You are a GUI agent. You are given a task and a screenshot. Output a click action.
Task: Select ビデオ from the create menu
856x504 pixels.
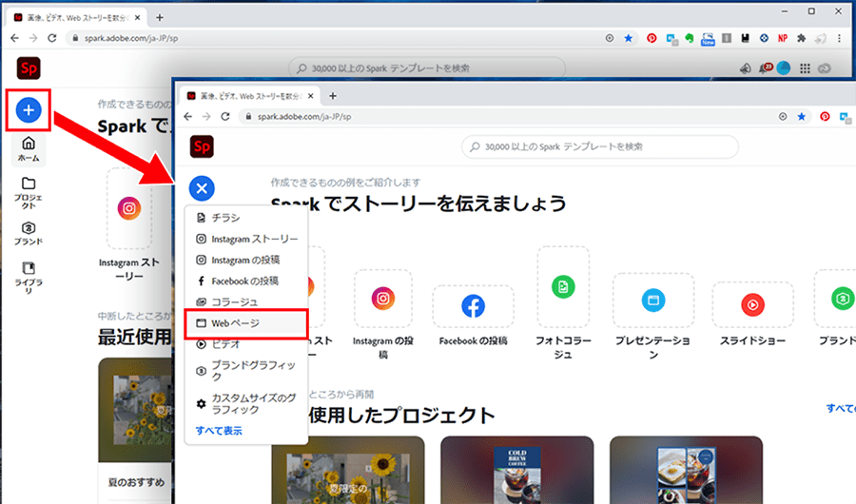246,344
